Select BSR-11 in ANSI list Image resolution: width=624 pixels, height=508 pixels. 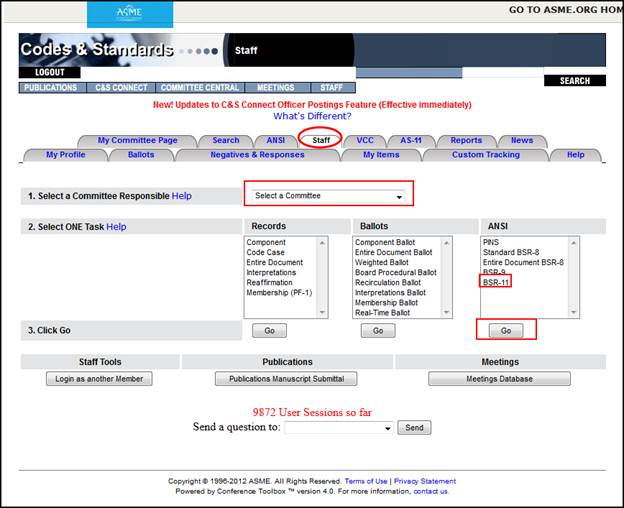coord(496,282)
